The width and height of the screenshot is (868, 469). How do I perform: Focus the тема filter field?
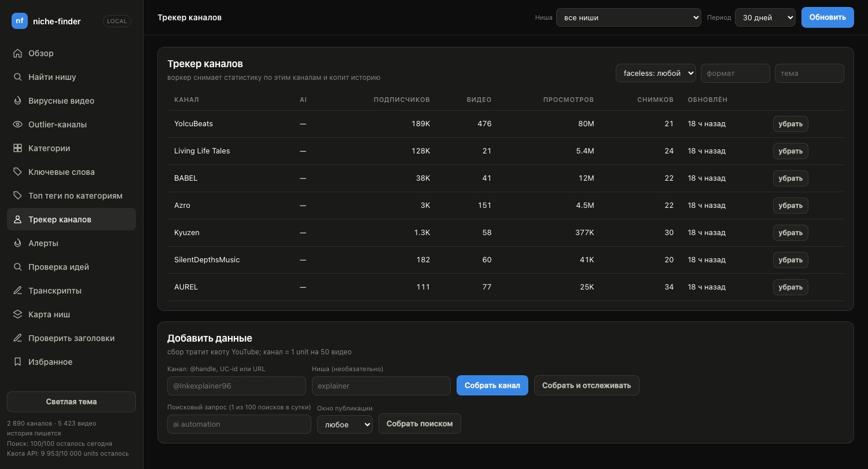(810, 73)
